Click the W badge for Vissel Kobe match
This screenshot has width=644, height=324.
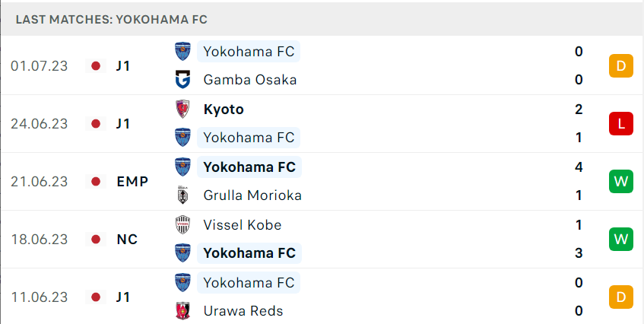click(x=621, y=239)
